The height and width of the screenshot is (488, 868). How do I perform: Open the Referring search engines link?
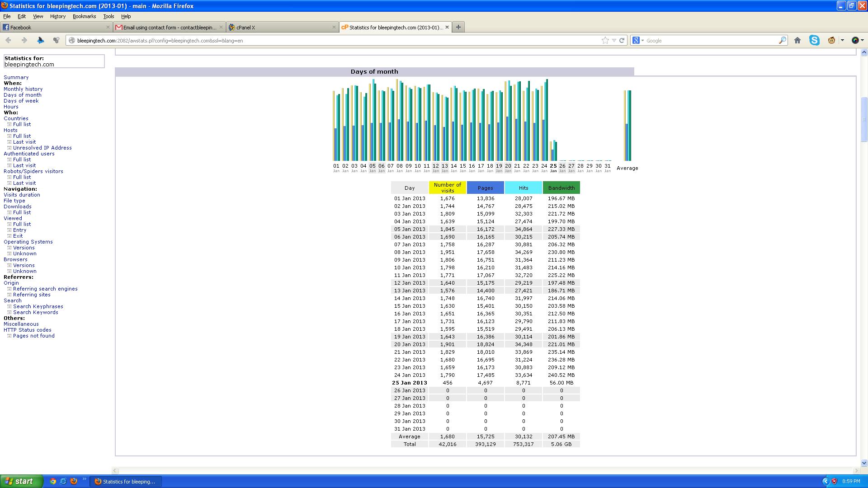pos(45,289)
